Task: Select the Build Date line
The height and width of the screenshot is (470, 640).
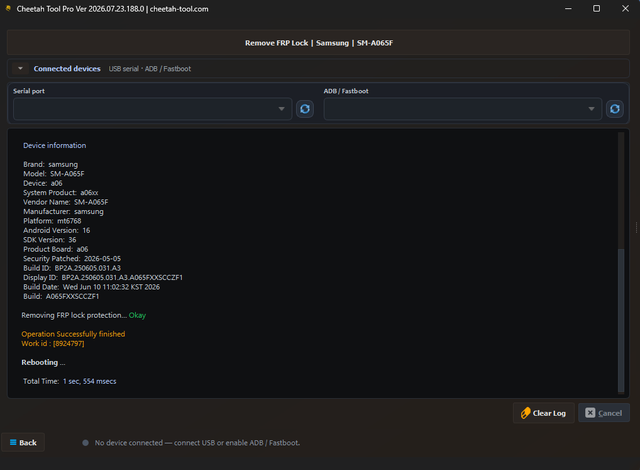Action: pos(91,287)
